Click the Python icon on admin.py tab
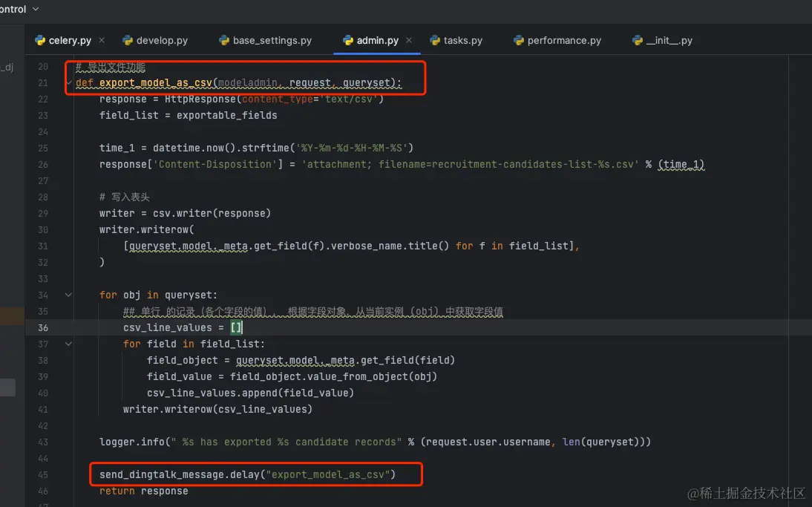The height and width of the screenshot is (507, 812). 348,40
